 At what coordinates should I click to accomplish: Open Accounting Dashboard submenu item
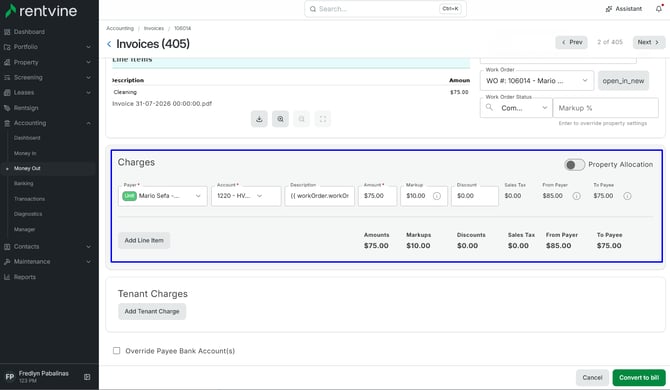(27, 138)
